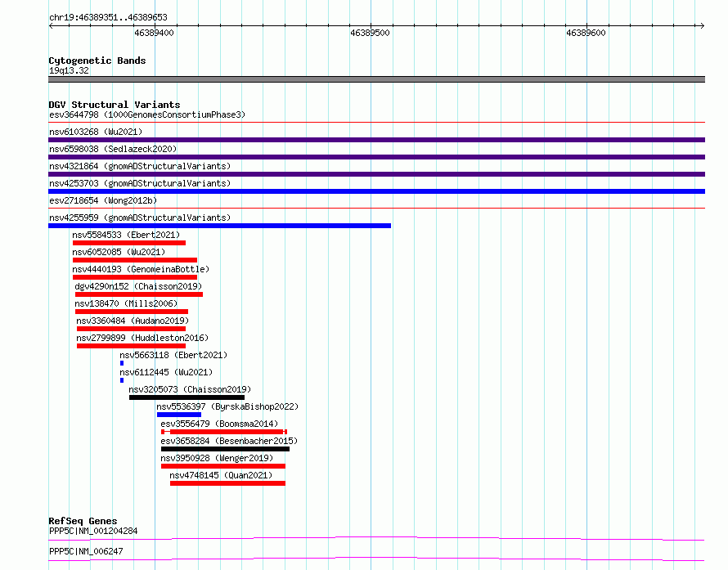Click the red bar under nsv5584533
This screenshot has height=570, width=728.
129,243
